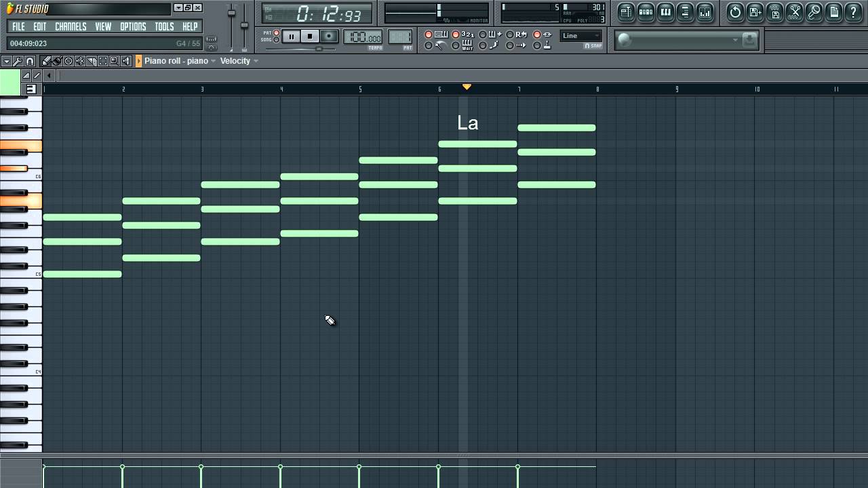Open the Step Sequencer window icon
Screen dimensions: 868x488
click(646, 12)
